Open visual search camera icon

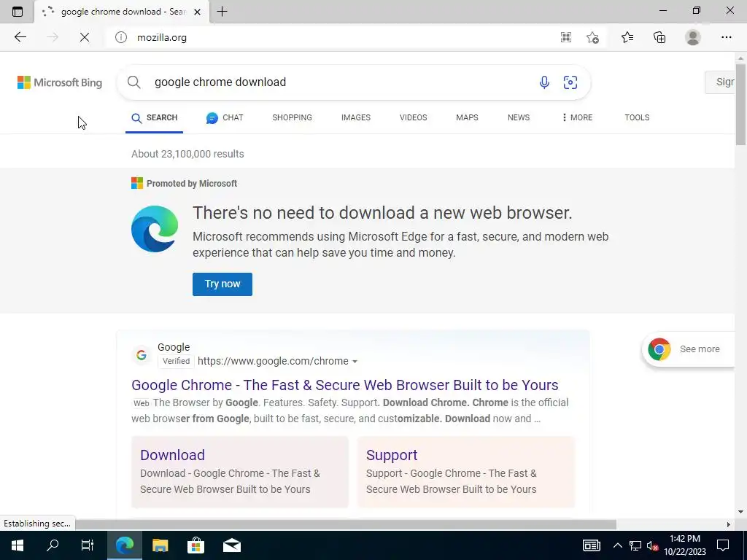point(570,82)
